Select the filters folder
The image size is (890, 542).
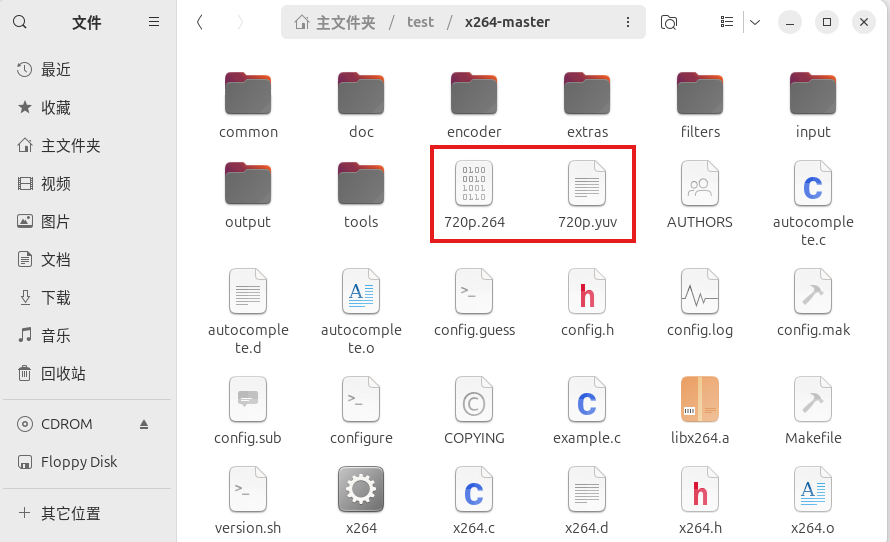(700, 106)
